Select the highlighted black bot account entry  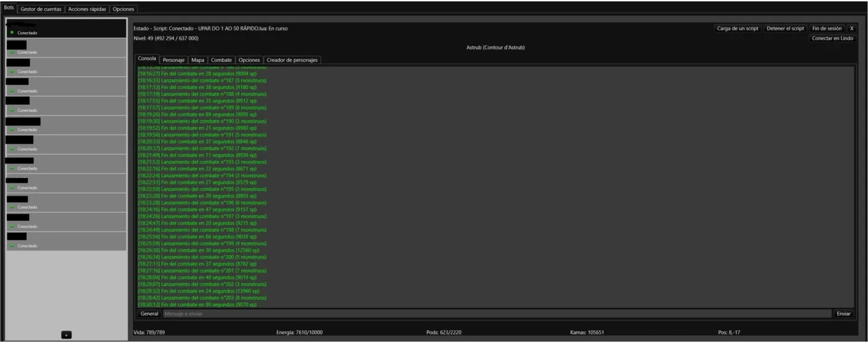click(x=66, y=28)
